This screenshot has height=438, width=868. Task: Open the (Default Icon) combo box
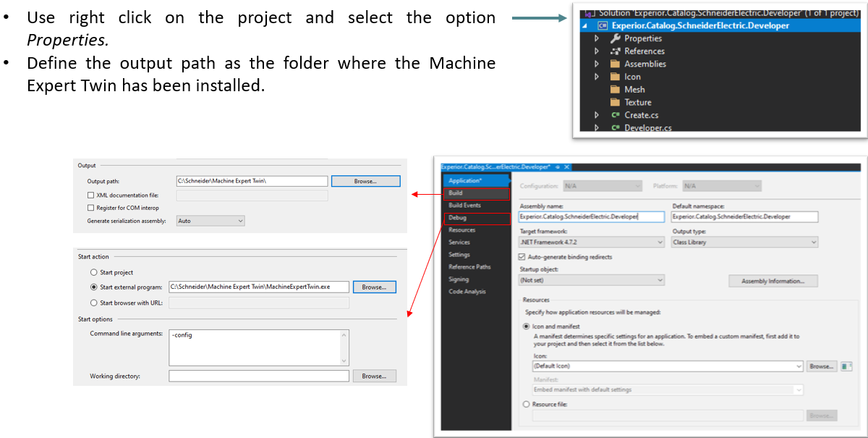pyautogui.click(x=668, y=366)
